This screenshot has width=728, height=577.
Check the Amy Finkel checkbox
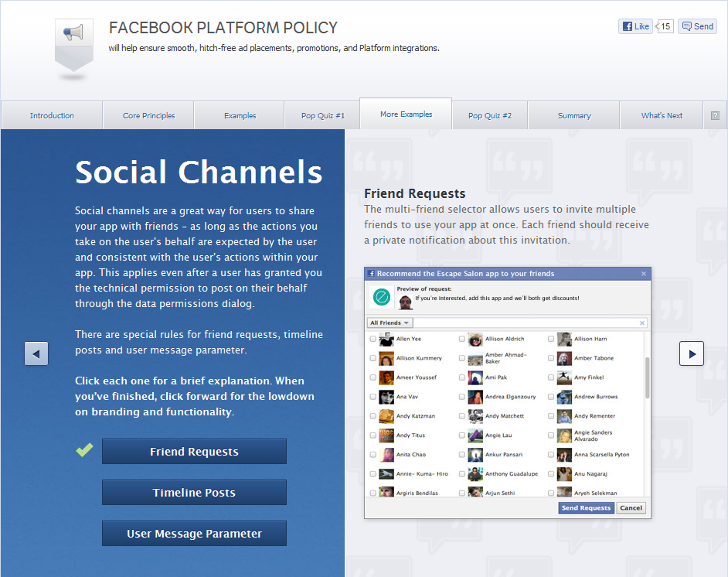551,377
